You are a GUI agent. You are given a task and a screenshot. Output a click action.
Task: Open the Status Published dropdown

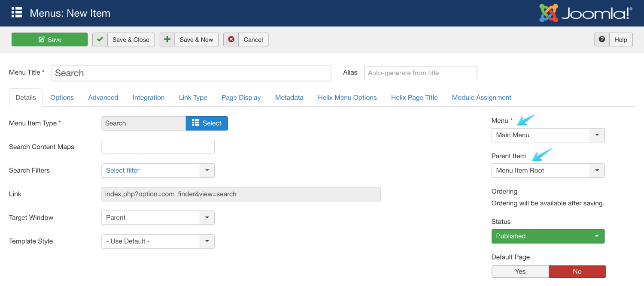(548, 236)
